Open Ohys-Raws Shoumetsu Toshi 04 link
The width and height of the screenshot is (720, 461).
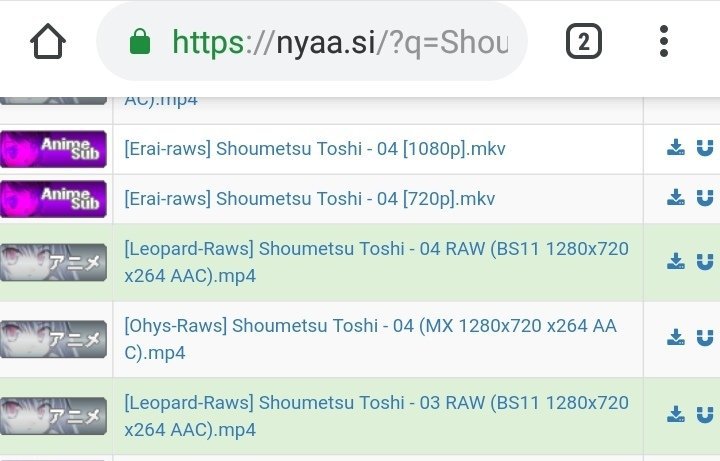(x=370, y=339)
